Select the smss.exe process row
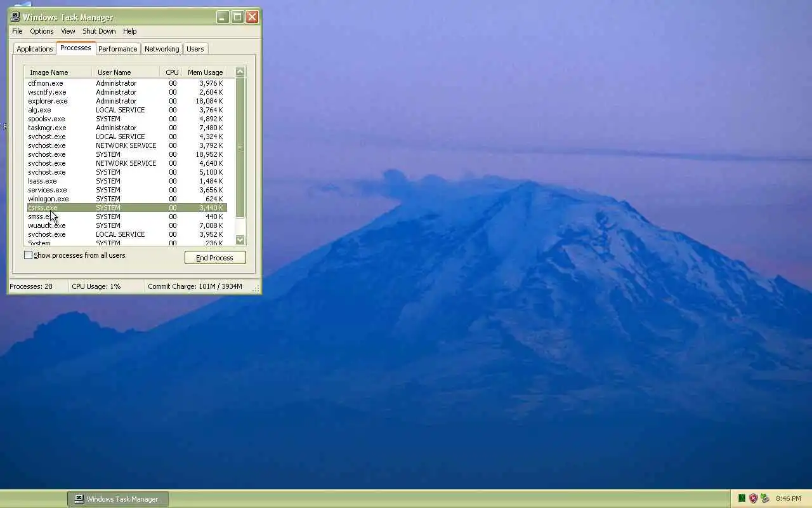This screenshot has height=508, width=812. 126,217
